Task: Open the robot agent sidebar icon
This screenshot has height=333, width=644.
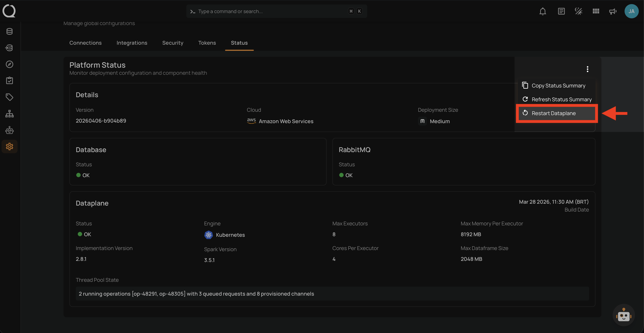Action: click(10, 130)
